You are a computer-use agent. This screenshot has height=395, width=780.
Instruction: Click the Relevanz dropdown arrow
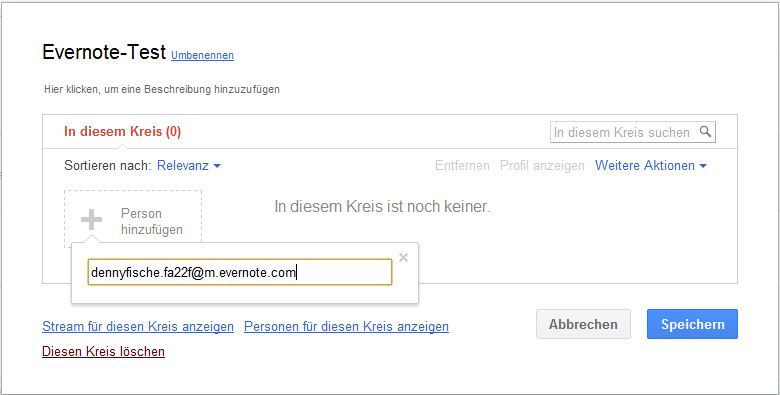(216, 166)
